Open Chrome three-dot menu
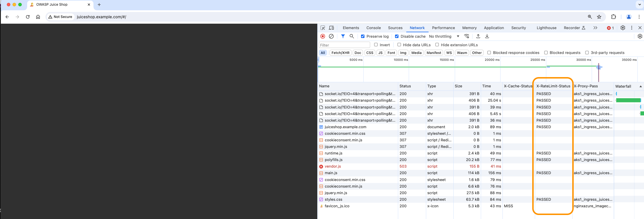The height and width of the screenshot is (219, 644). (x=639, y=17)
